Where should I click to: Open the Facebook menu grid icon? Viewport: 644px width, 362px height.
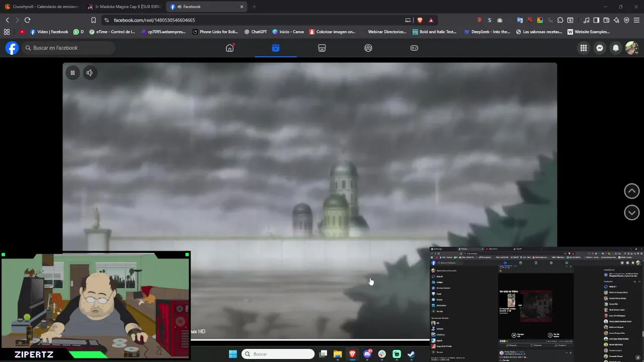(x=584, y=48)
